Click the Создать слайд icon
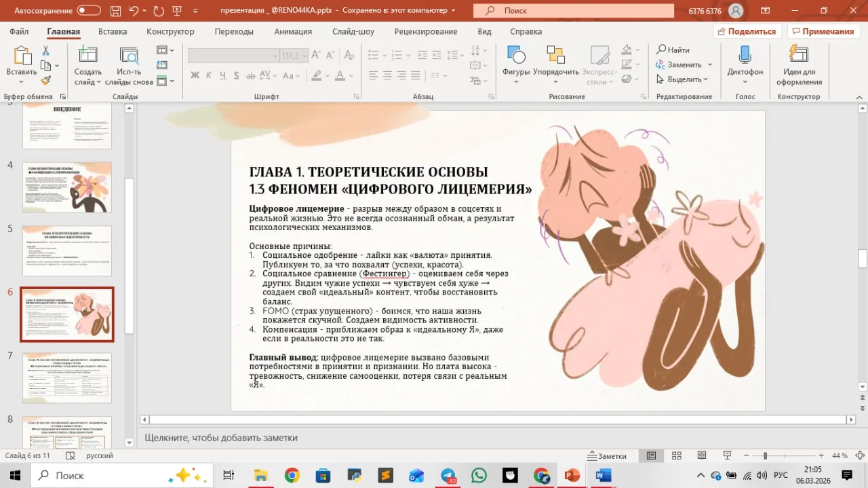Screen dimensions: 868x488 coord(87,56)
